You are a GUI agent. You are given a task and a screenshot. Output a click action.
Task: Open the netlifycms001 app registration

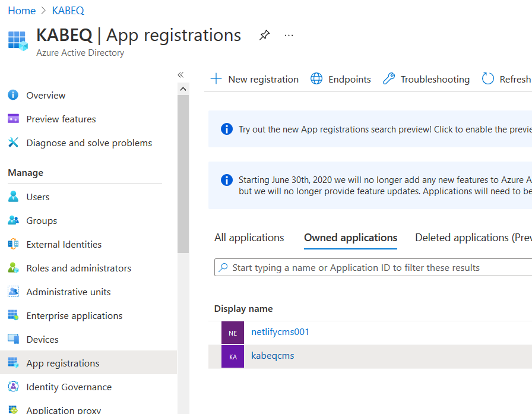pos(280,332)
